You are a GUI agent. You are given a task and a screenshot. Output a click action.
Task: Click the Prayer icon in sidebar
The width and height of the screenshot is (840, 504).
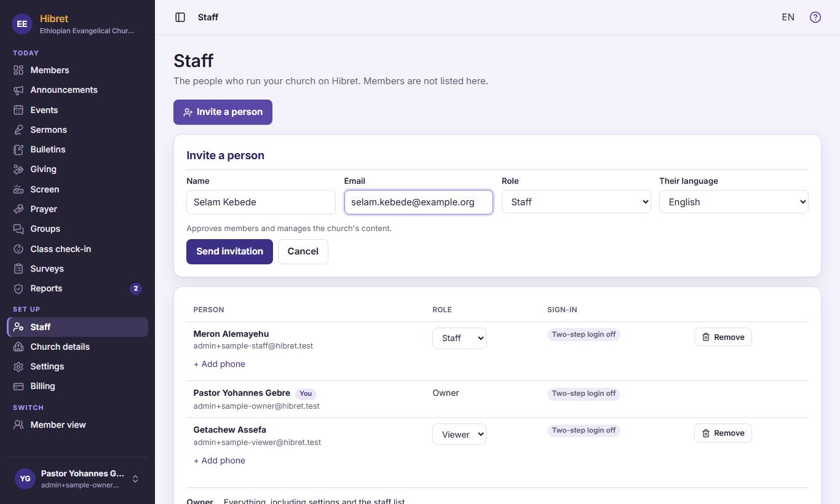coord(18,209)
